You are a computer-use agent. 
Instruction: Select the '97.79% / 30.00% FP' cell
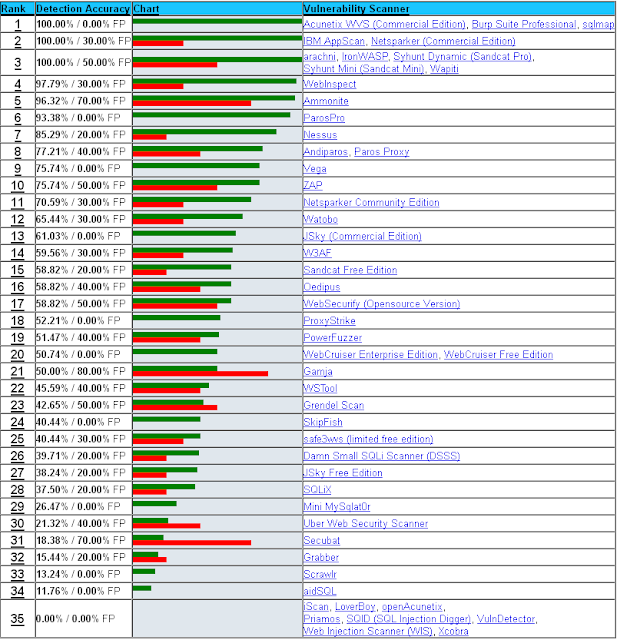pos(84,84)
